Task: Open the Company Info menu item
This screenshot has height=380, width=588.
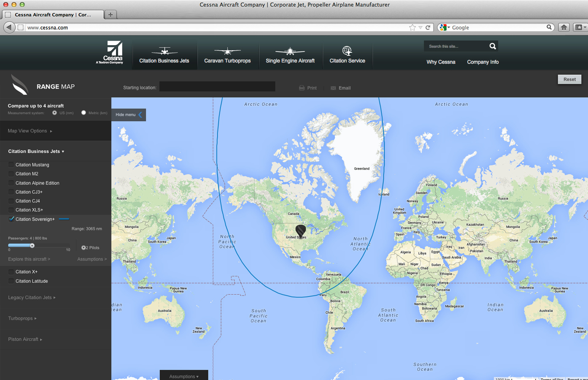Action: [483, 62]
